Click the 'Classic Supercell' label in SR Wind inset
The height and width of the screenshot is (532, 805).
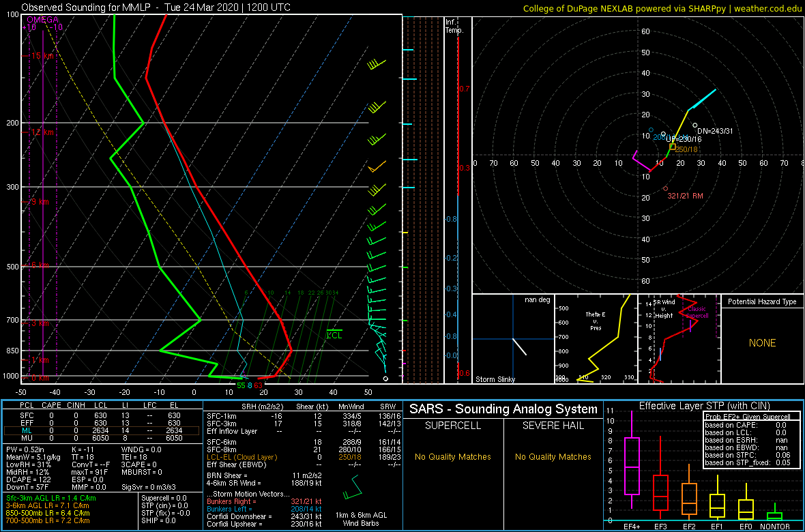tap(697, 313)
